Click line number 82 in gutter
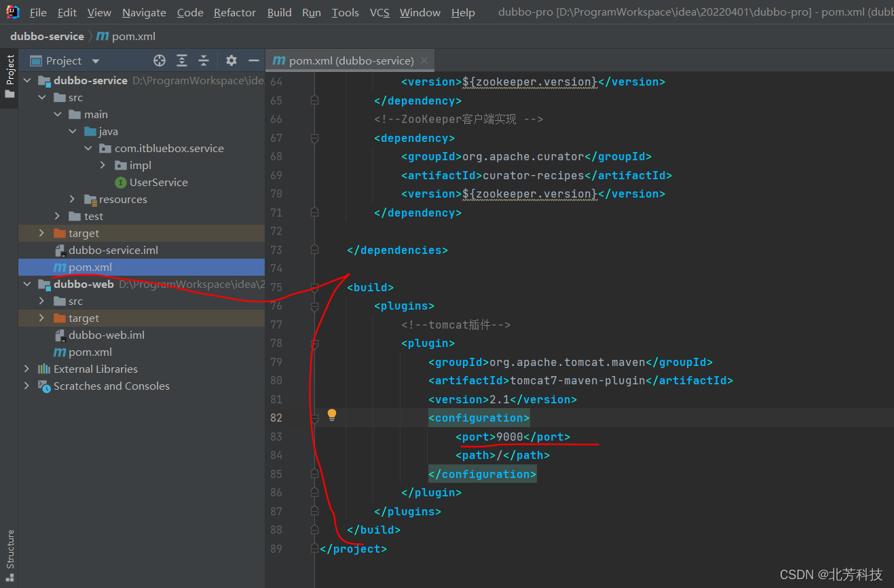Image resolution: width=894 pixels, height=588 pixels. click(x=276, y=418)
